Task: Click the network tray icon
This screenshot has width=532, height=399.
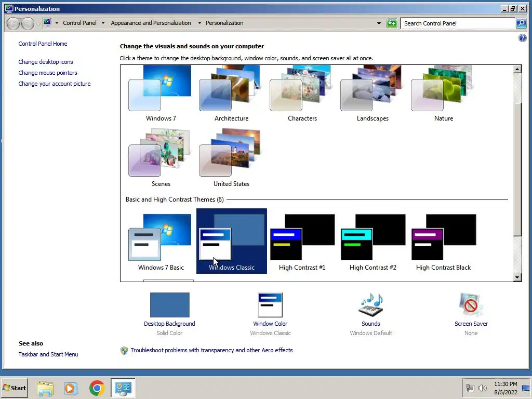Action: pos(470,388)
